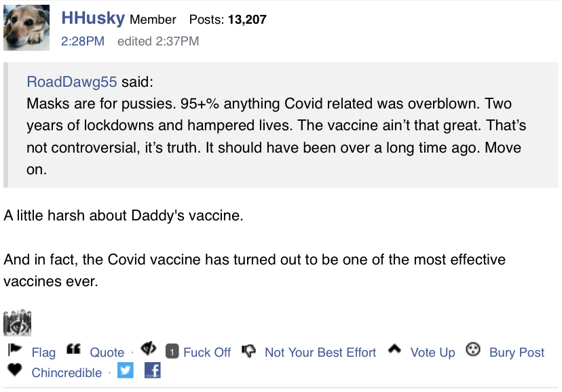Share the post via Facebook icon
The image size is (562, 392).
[152, 370]
